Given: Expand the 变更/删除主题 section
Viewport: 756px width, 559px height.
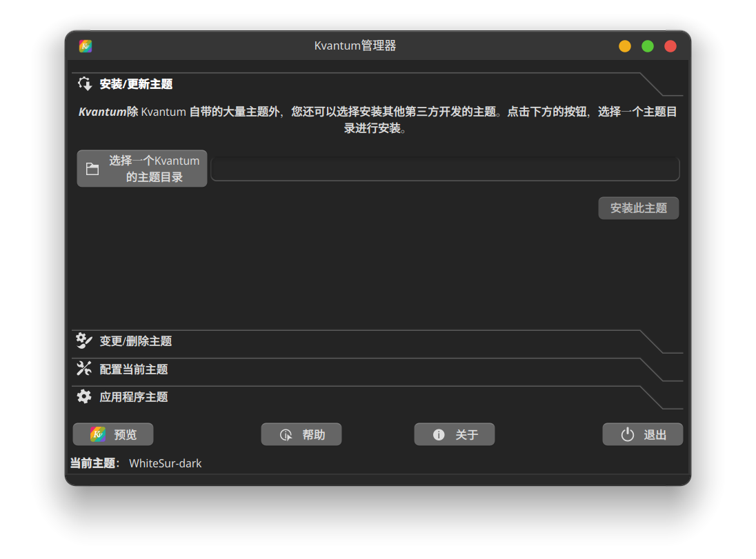Looking at the screenshot, I should [136, 341].
